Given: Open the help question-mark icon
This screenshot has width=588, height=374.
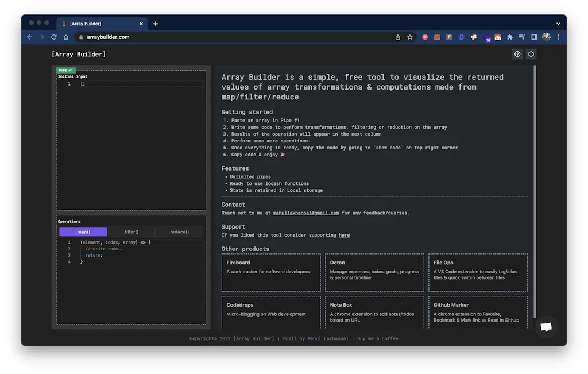Looking at the screenshot, I should click(517, 55).
